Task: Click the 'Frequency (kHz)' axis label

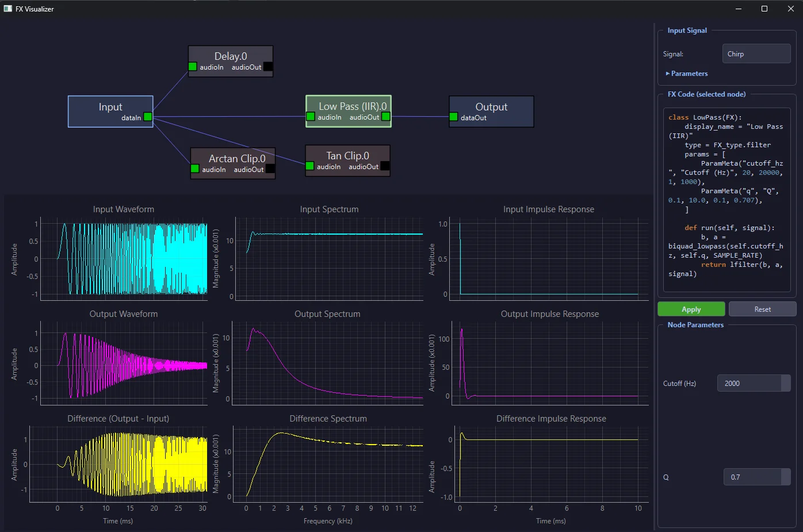Action: 328,521
